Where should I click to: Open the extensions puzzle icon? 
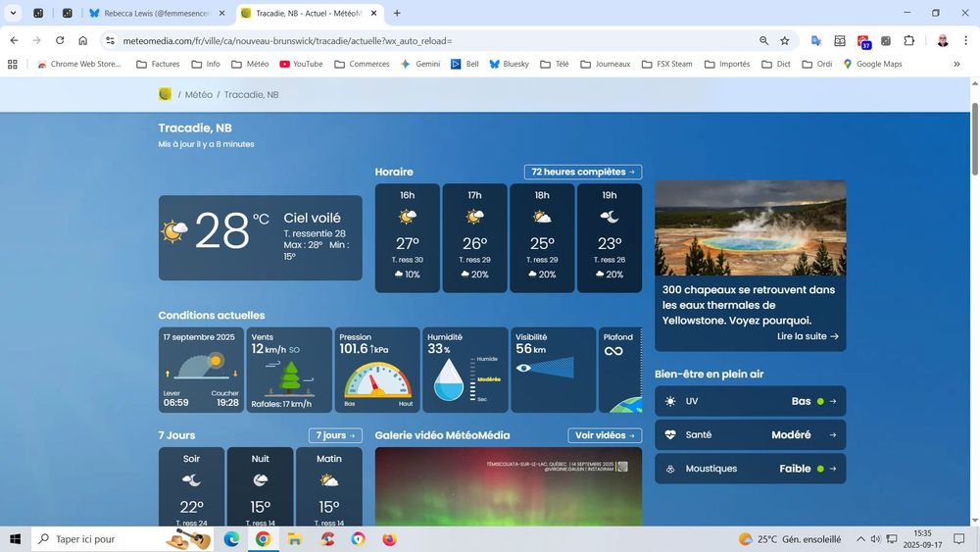coord(908,40)
